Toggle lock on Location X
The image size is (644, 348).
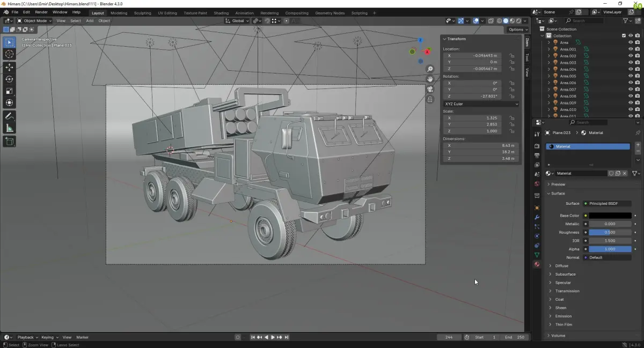[x=512, y=55]
